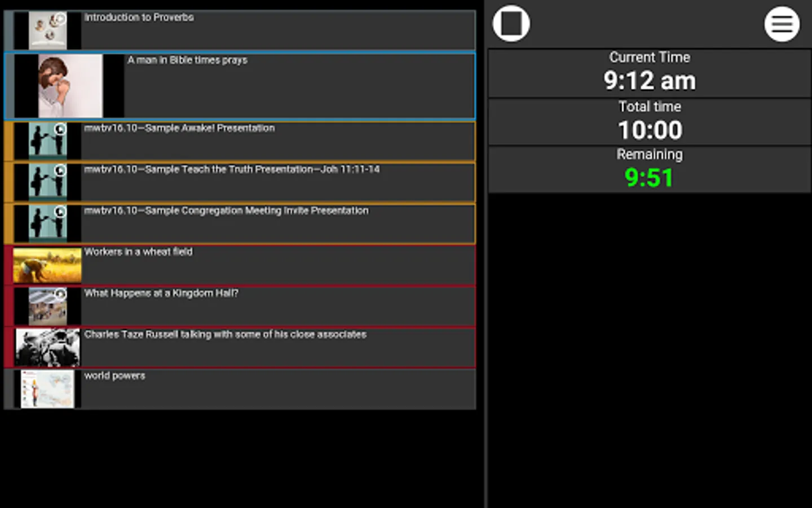Open the hamburger menu icon
Image resolution: width=812 pixels, height=508 pixels.
pos(782,24)
